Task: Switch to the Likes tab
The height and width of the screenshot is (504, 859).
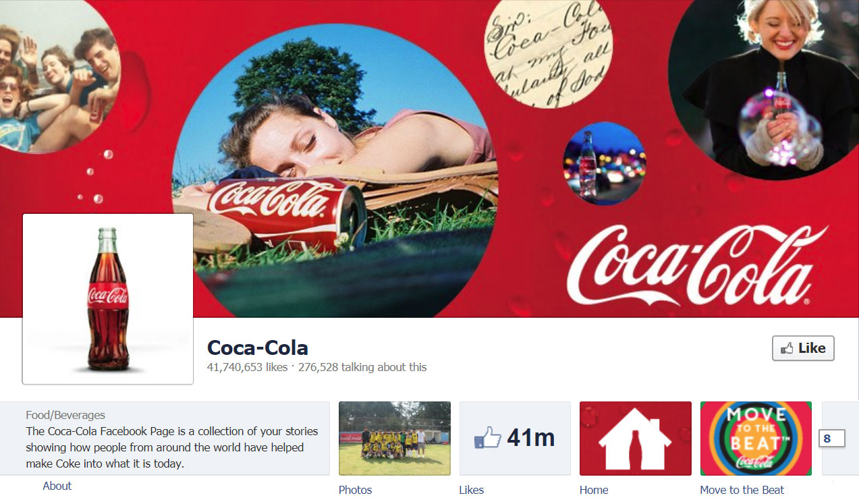Action: 471,490
